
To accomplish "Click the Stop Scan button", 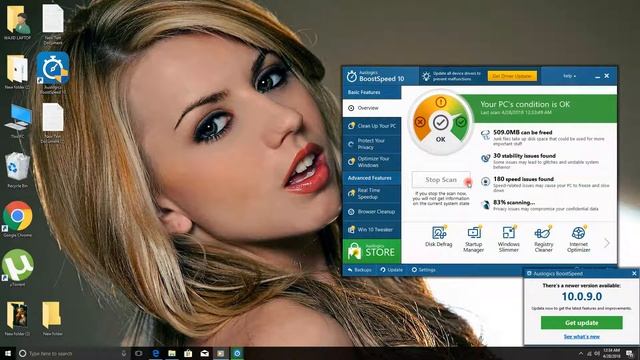I will [x=441, y=180].
